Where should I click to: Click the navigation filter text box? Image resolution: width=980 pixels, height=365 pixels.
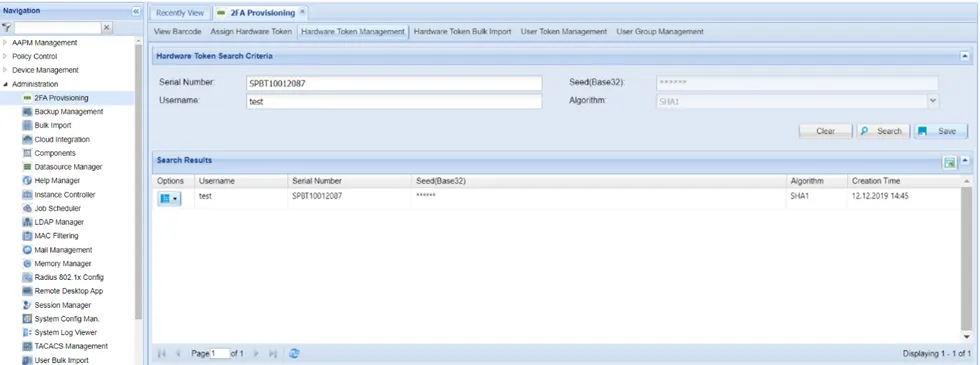[58, 28]
